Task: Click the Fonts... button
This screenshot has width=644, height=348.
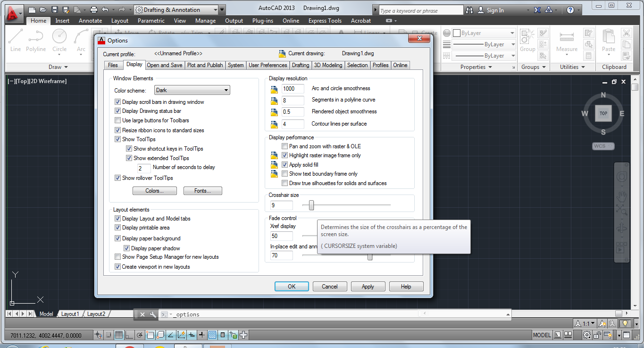Action: 202,191
